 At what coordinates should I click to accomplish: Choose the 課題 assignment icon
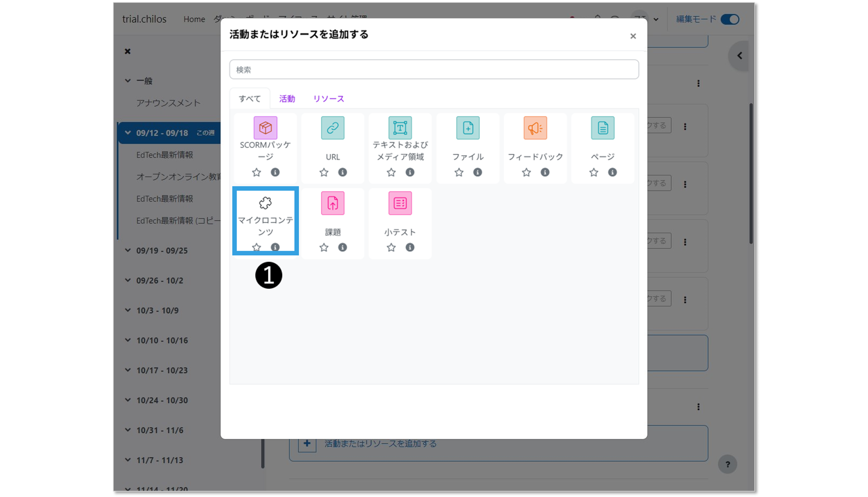(x=332, y=203)
